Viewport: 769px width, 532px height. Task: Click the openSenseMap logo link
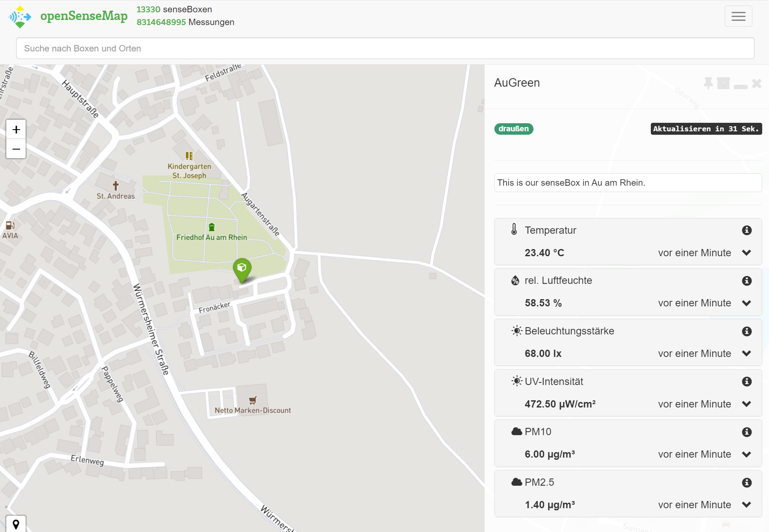click(68, 17)
